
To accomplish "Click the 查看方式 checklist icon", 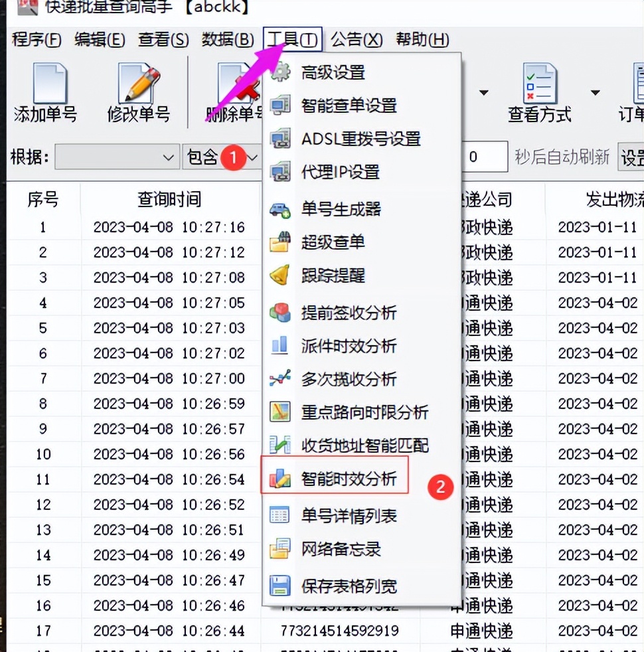I will pyautogui.click(x=541, y=83).
